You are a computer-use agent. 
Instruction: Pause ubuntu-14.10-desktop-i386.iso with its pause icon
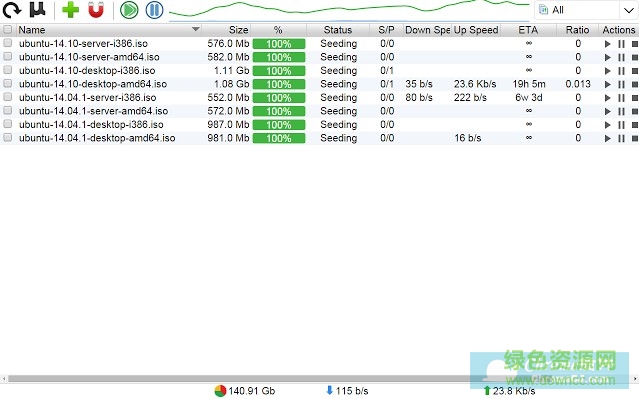pos(621,71)
